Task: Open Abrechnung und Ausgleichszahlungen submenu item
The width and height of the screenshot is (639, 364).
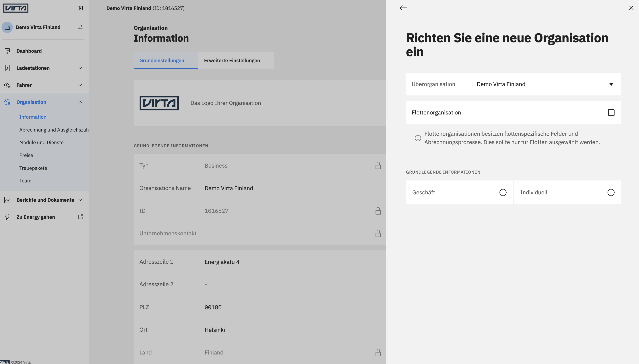Action: coord(54,130)
